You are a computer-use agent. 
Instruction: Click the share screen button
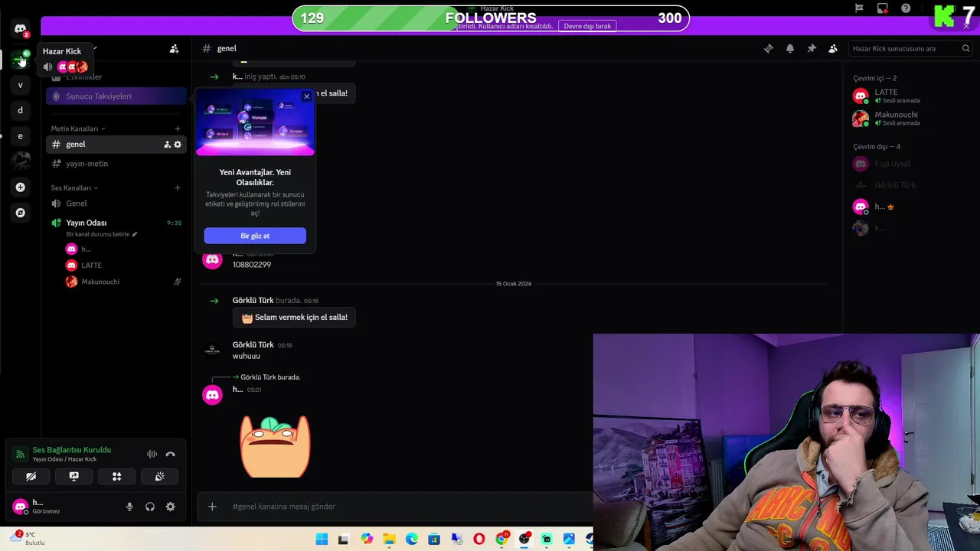tap(74, 477)
